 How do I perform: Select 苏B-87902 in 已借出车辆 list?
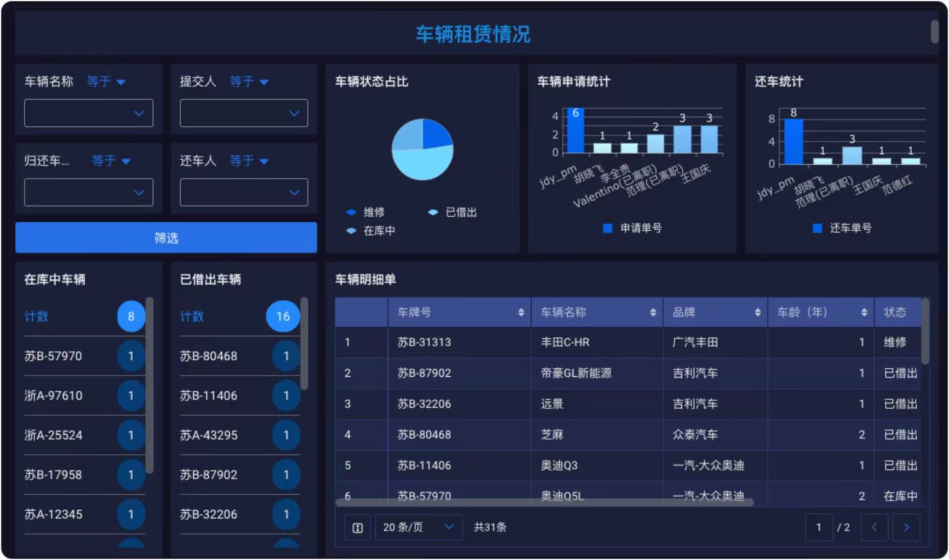coord(240,475)
